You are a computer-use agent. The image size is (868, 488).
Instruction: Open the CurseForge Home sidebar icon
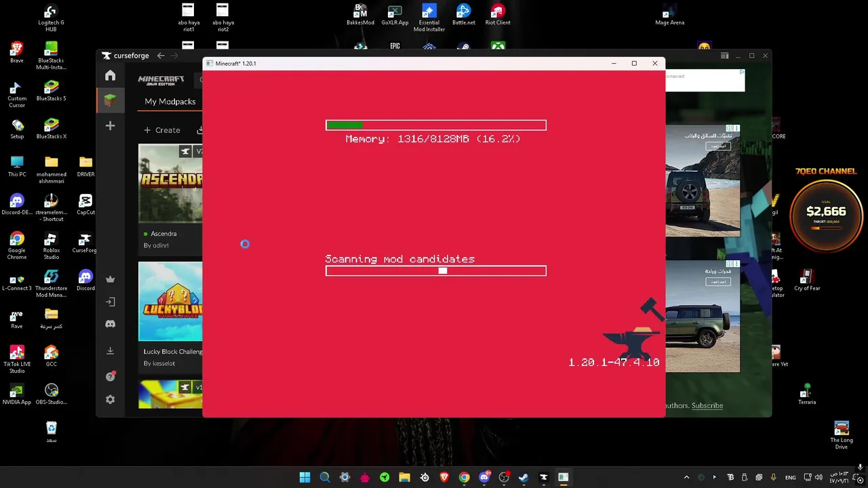point(110,76)
